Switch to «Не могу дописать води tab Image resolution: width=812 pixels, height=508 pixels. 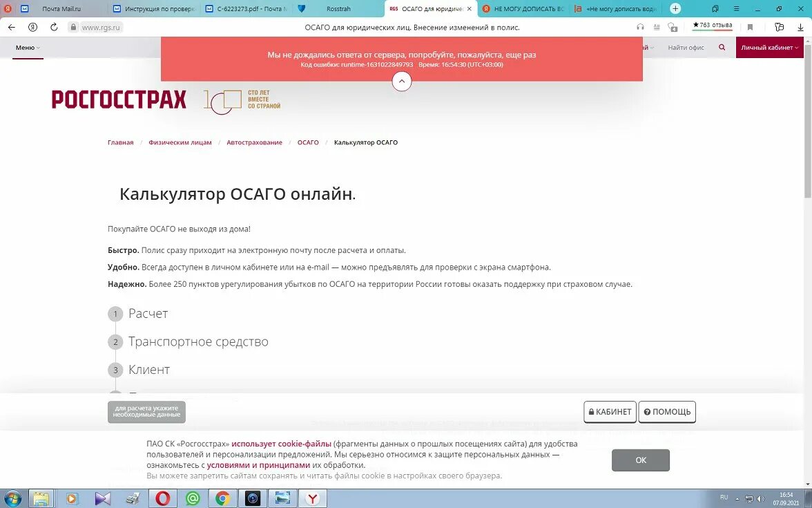(616, 9)
